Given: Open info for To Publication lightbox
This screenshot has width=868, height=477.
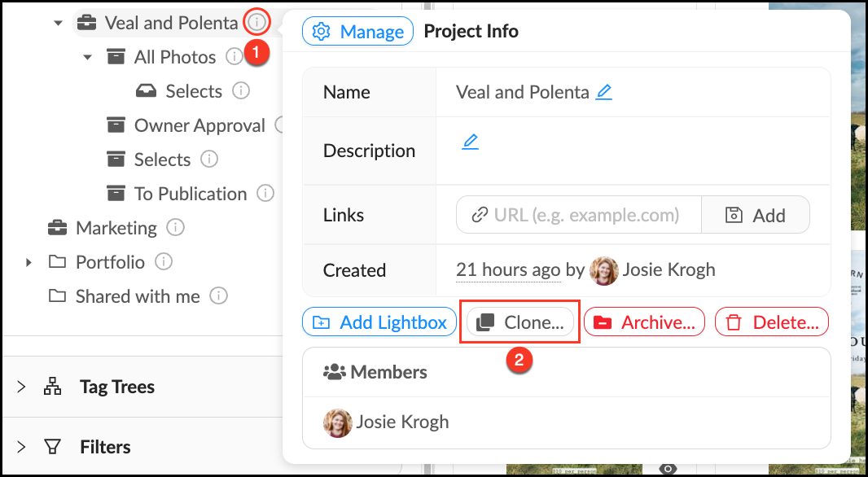Looking at the screenshot, I should [265, 194].
